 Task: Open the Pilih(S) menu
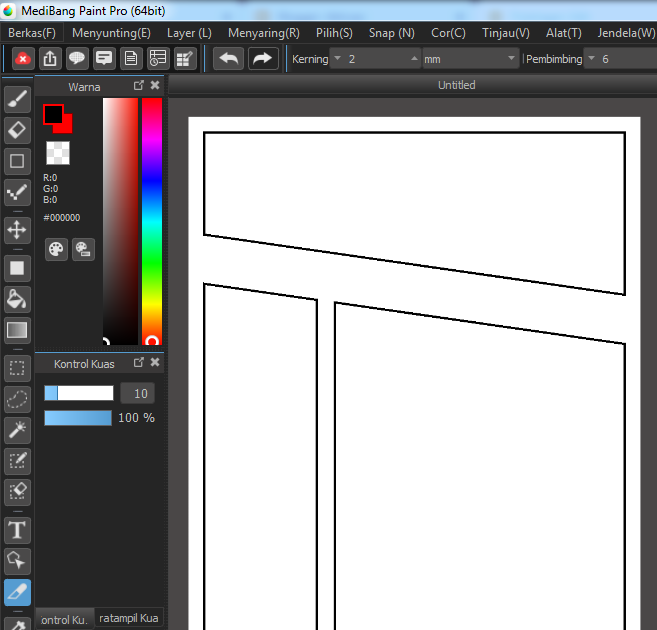tap(334, 33)
